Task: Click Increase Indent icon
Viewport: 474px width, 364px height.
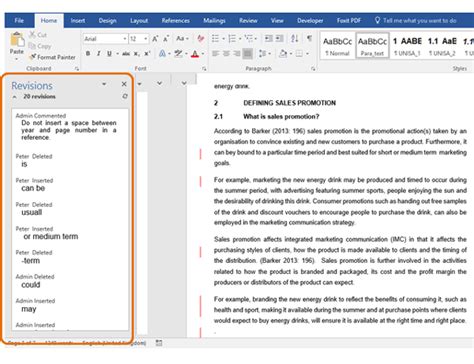Action: click(x=280, y=39)
